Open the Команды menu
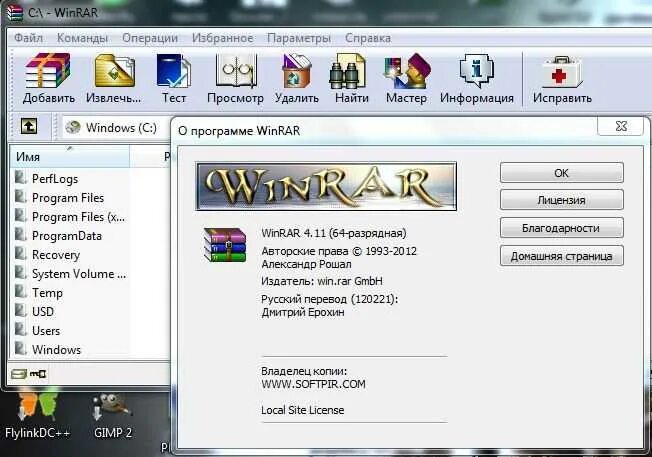This screenshot has width=652, height=457. pyautogui.click(x=82, y=38)
